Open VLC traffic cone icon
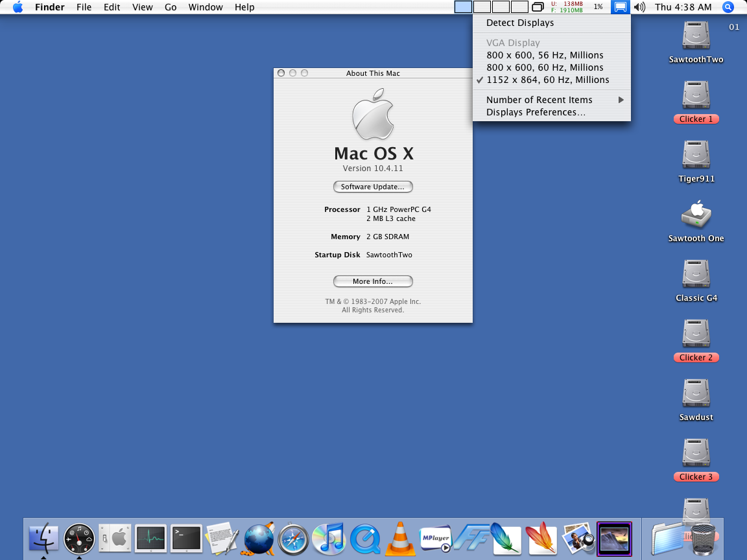This screenshot has width=747, height=560. coord(400,539)
